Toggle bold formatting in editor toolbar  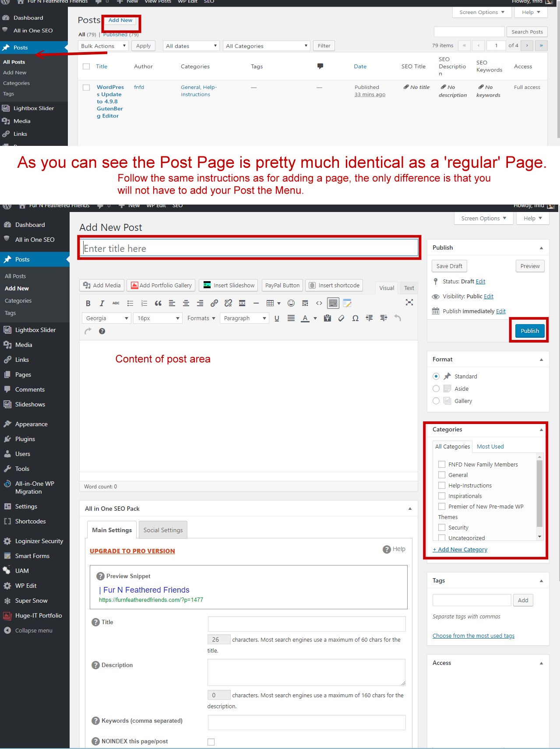pos(88,303)
